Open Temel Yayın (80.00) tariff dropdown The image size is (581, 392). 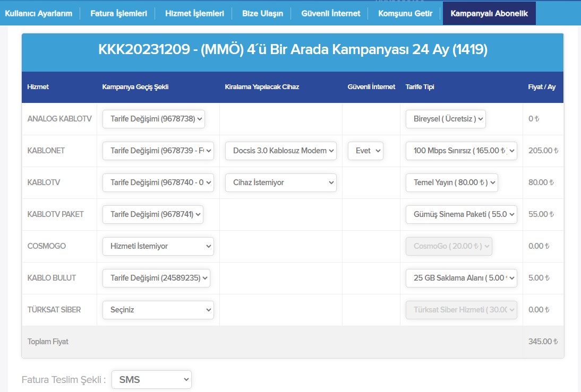point(452,182)
